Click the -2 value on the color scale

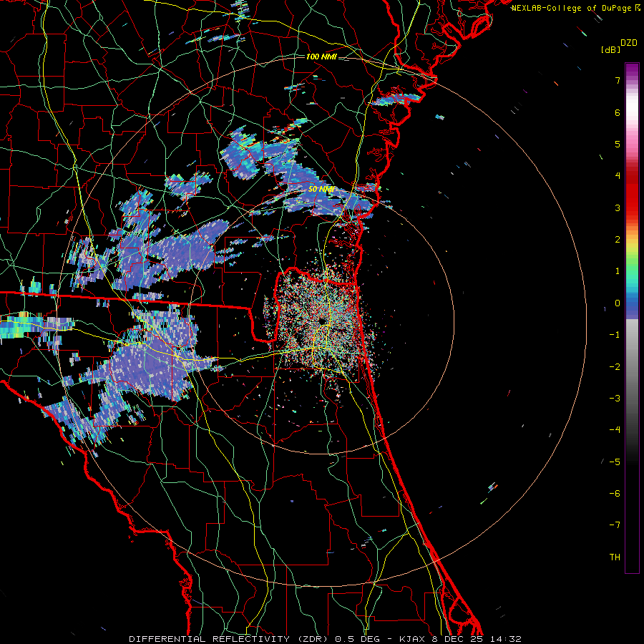[615, 367]
